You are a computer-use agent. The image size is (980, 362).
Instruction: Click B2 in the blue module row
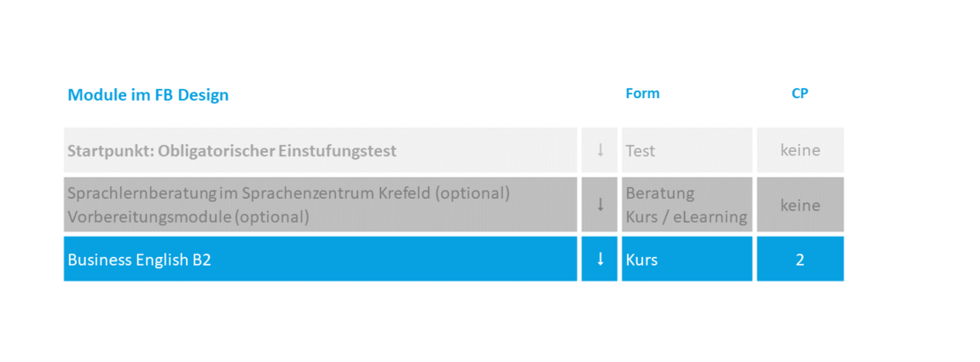(x=201, y=260)
